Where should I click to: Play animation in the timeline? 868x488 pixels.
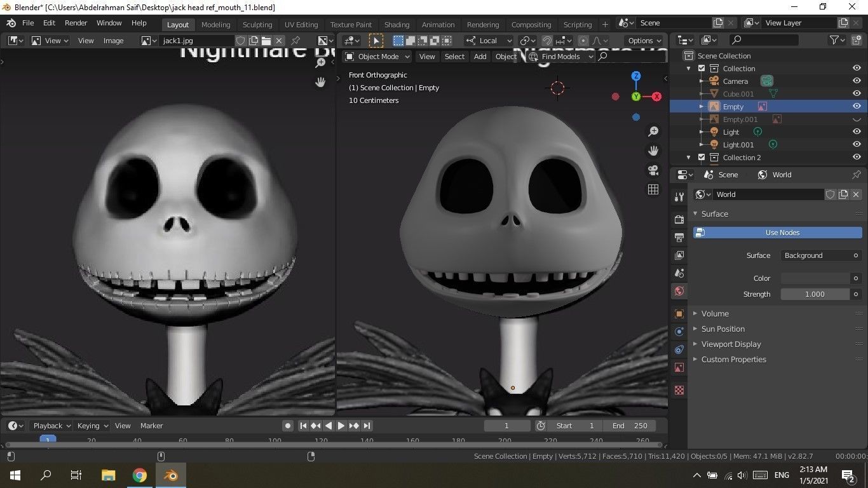pyautogui.click(x=341, y=426)
